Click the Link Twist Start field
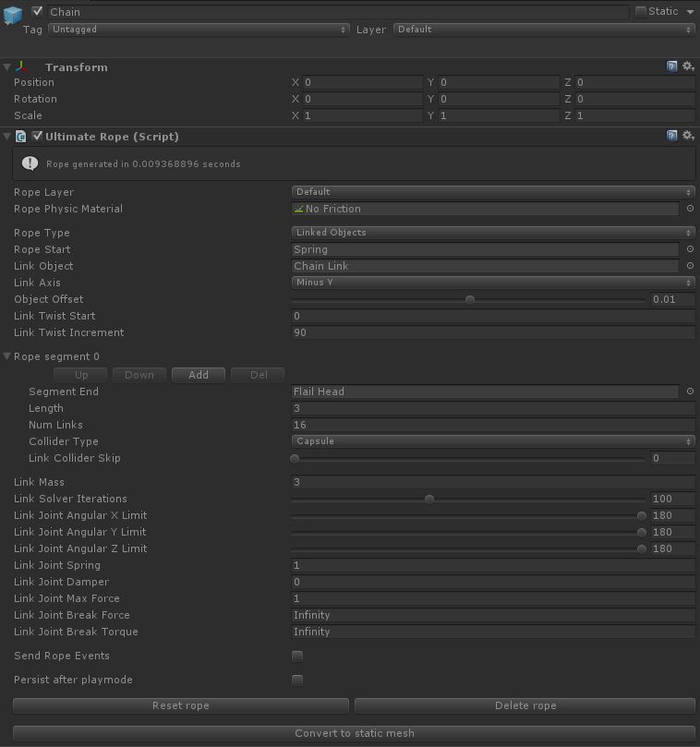The width and height of the screenshot is (700, 747). [493, 316]
